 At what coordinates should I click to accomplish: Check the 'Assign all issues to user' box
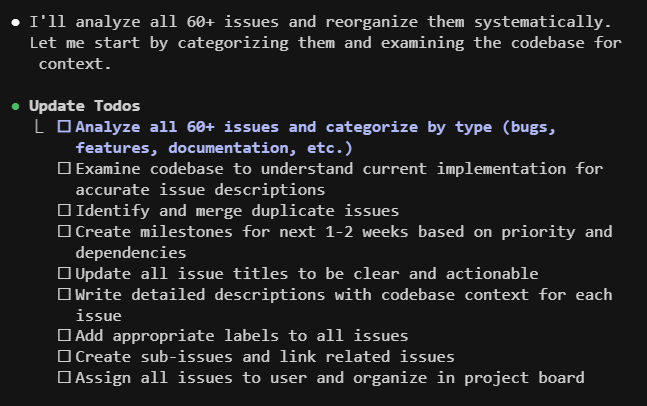click(x=64, y=377)
